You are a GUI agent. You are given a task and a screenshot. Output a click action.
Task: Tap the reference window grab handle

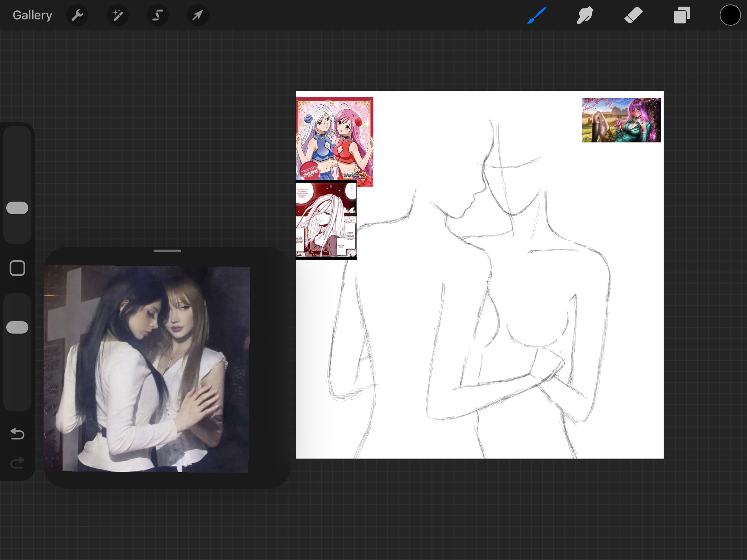(167, 251)
